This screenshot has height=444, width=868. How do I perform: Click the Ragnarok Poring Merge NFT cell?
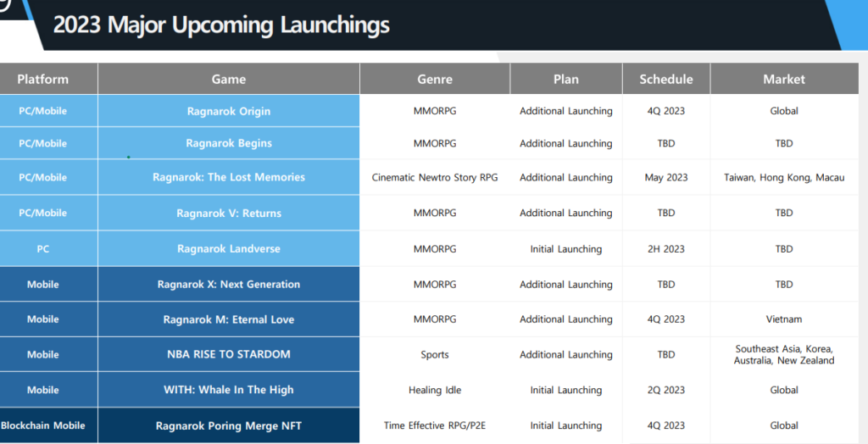[229, 425]
